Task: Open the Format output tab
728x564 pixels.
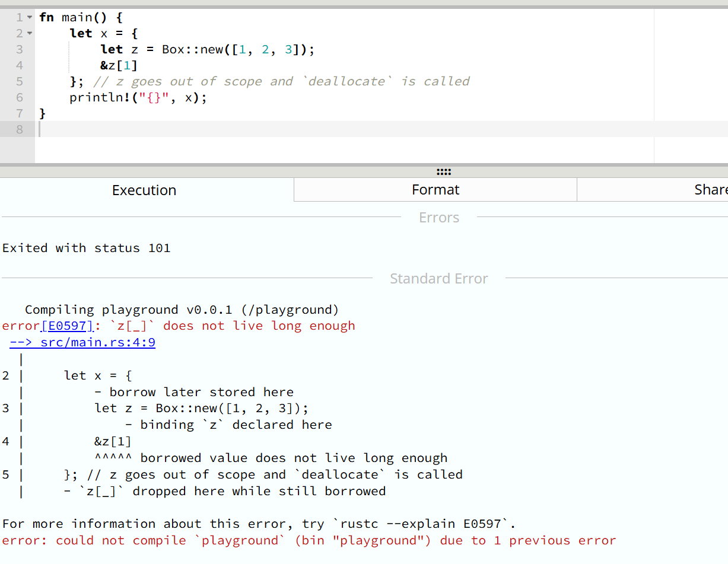Action: [435, 190]
